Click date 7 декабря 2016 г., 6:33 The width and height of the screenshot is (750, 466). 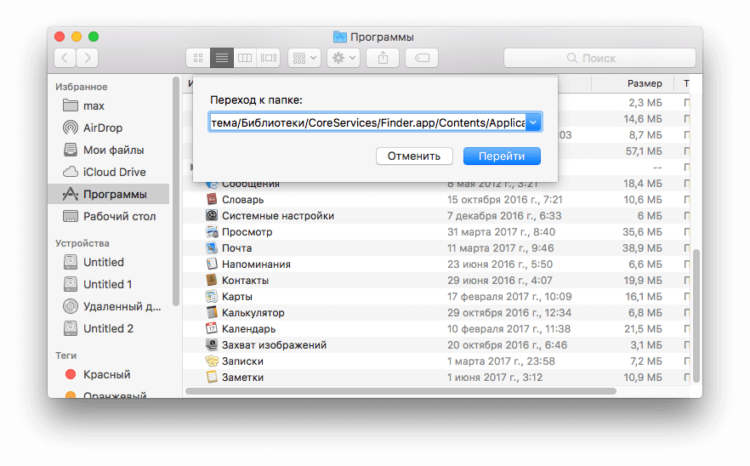point(504,215)
